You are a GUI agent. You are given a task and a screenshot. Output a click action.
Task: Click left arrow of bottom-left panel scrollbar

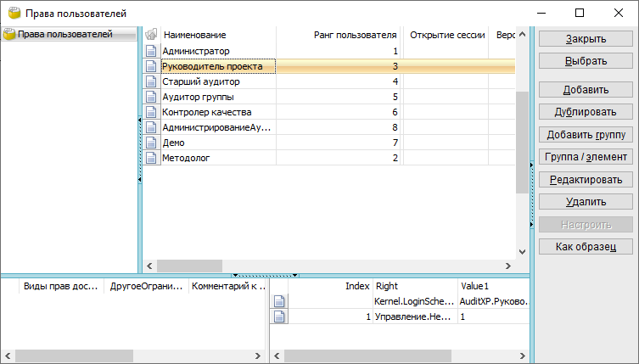[8, 356]
